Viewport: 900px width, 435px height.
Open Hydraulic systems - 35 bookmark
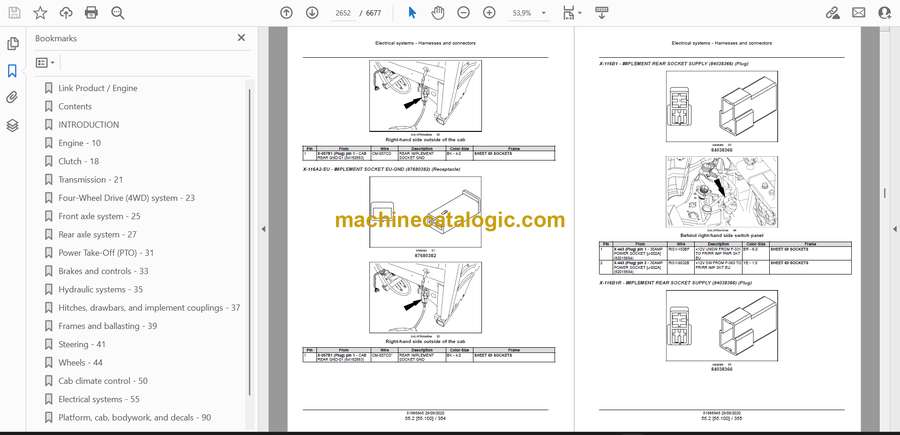100,289
